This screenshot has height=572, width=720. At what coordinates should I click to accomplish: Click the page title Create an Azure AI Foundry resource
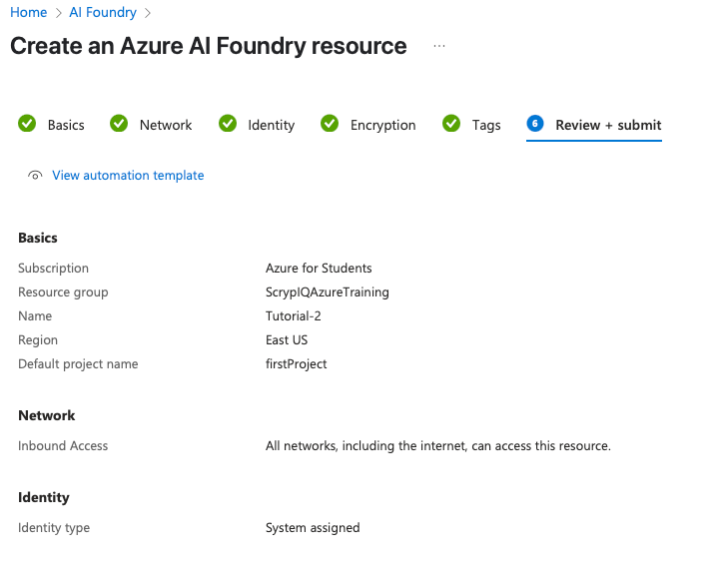[208, 46]
